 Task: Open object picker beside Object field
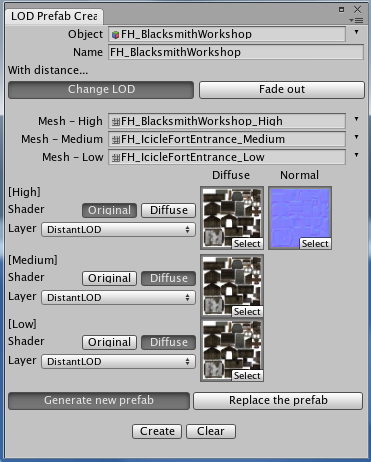356,32
